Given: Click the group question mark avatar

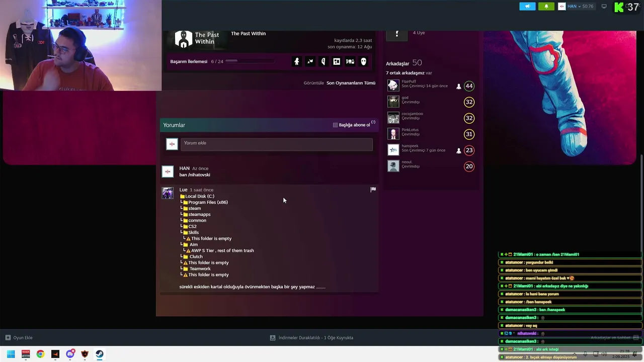Looking at the screenshot, I should [x=396, y=35].
